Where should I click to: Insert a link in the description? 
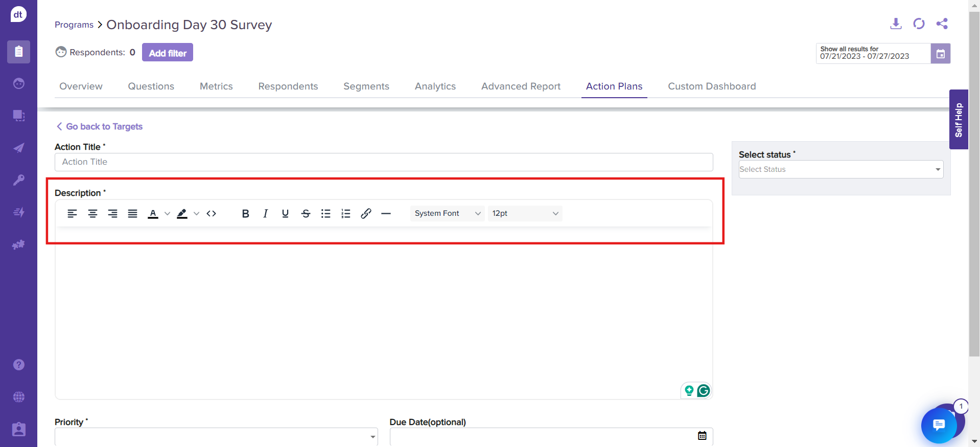(x=366, y=214)
